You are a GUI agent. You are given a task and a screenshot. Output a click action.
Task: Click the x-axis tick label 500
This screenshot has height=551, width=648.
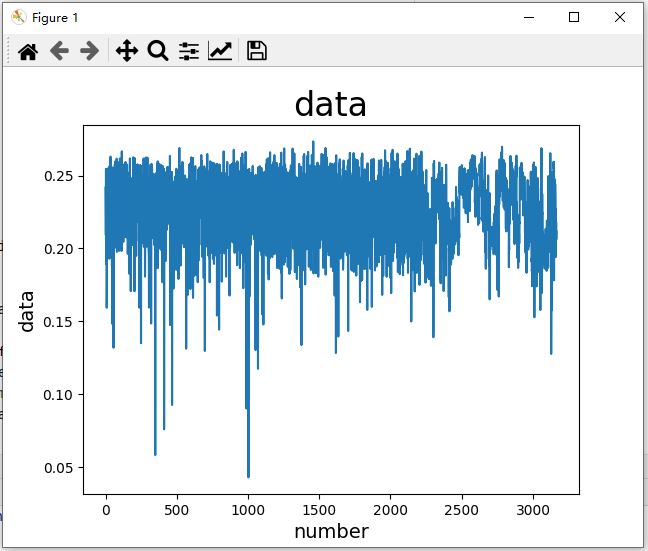tap(177, 510)
